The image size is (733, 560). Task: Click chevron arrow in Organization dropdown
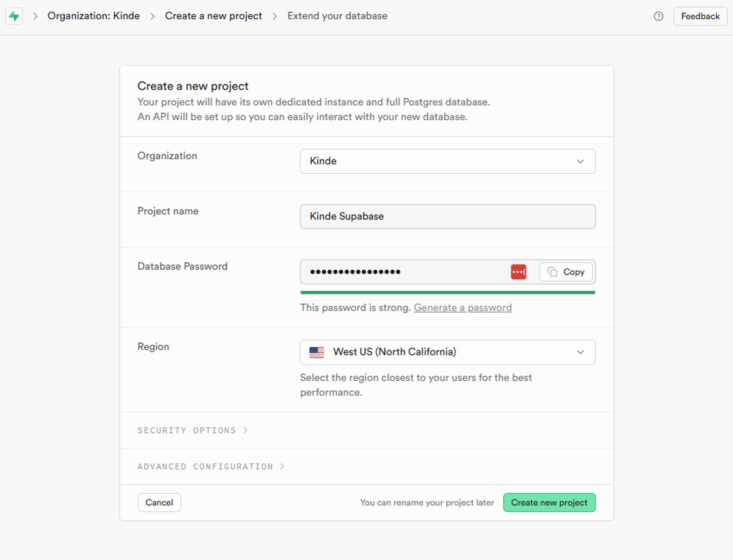pyautogui.click(x=580, y=161)
